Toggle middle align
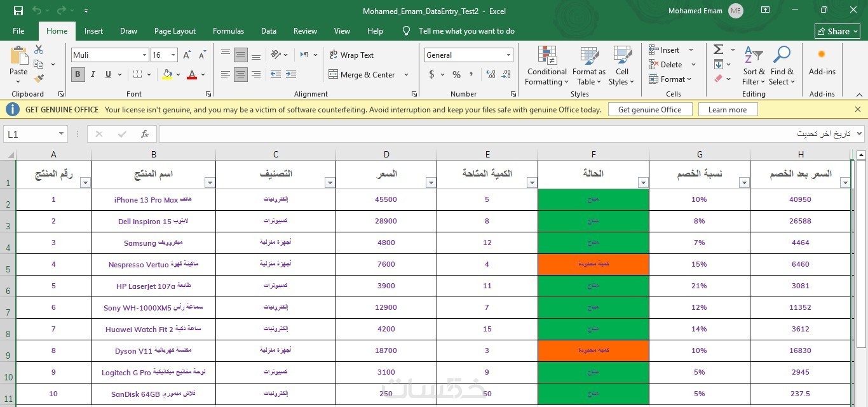The width and height of the screenshot is (868, 407). coord(241,55)
